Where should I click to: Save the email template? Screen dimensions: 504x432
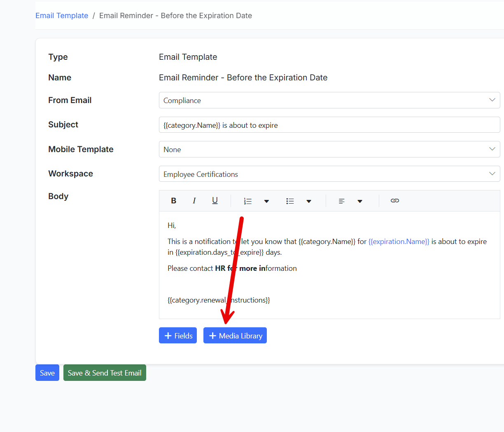click(47, 373)
